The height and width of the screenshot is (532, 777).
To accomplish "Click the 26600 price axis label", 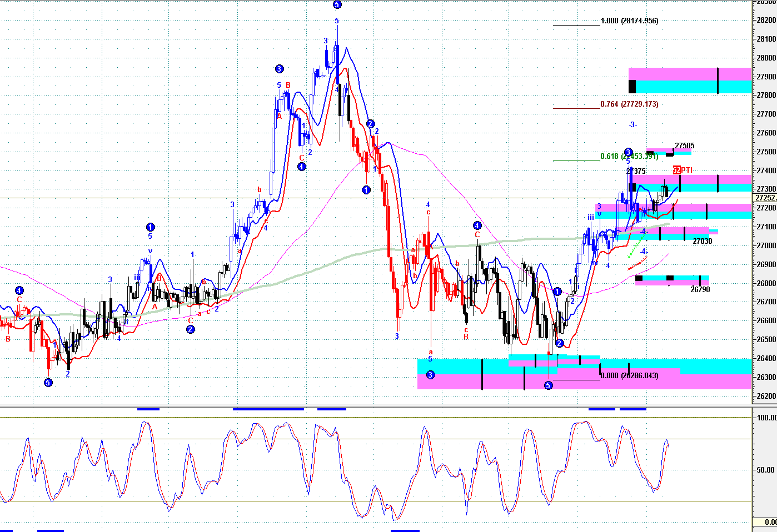I will (x=766, y=321).
